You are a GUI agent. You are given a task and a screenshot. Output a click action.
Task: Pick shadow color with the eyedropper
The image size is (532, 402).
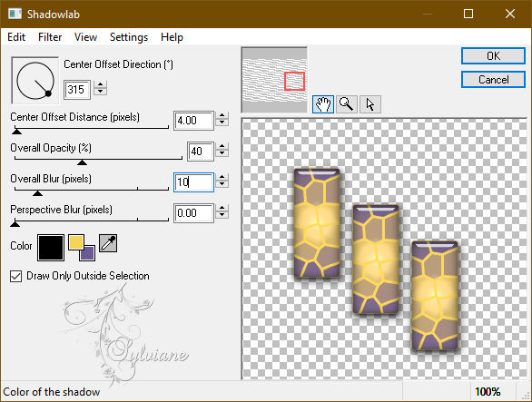click(108, 243)
